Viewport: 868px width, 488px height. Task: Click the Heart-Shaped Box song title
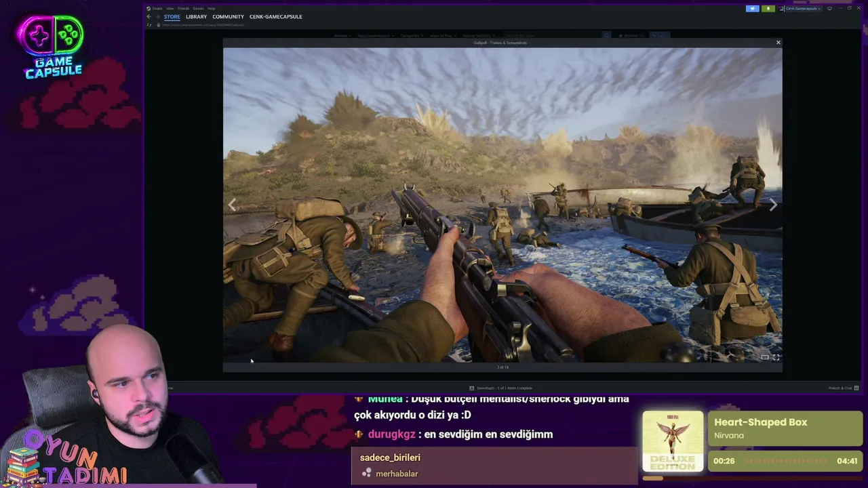click(x=760, y=422)
